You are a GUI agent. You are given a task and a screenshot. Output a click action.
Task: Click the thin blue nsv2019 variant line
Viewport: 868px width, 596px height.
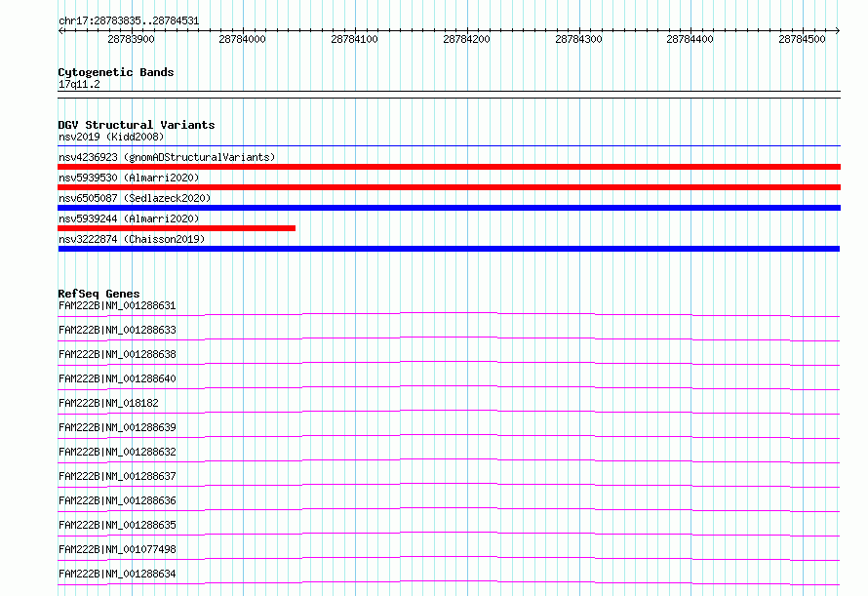(x=449, y=146)
